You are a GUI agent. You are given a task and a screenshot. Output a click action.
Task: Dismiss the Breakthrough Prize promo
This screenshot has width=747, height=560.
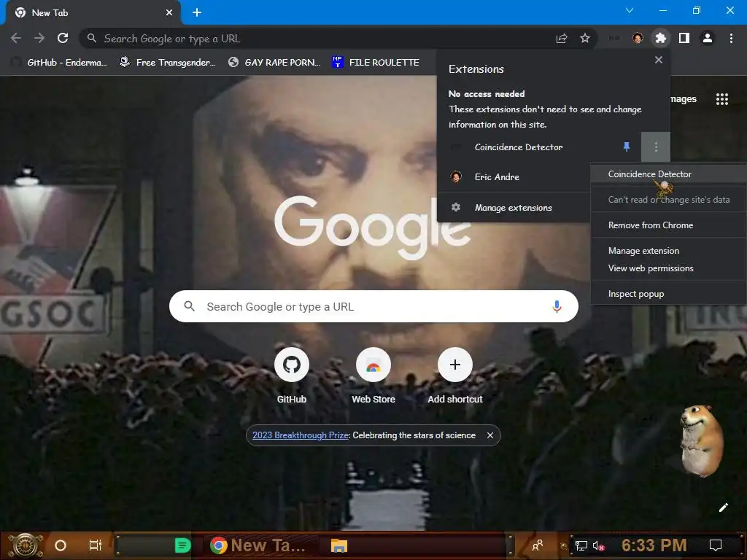(489, 435)
